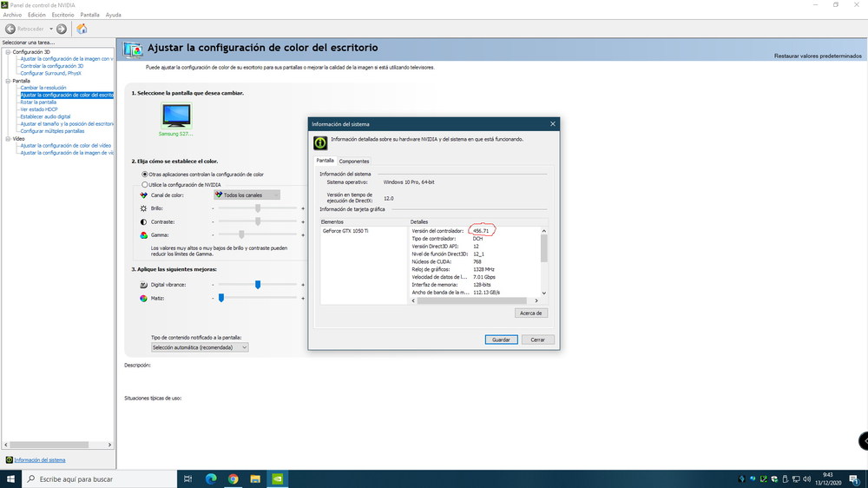Switch to the Pantalla tab in dialog

click(325, 161)
